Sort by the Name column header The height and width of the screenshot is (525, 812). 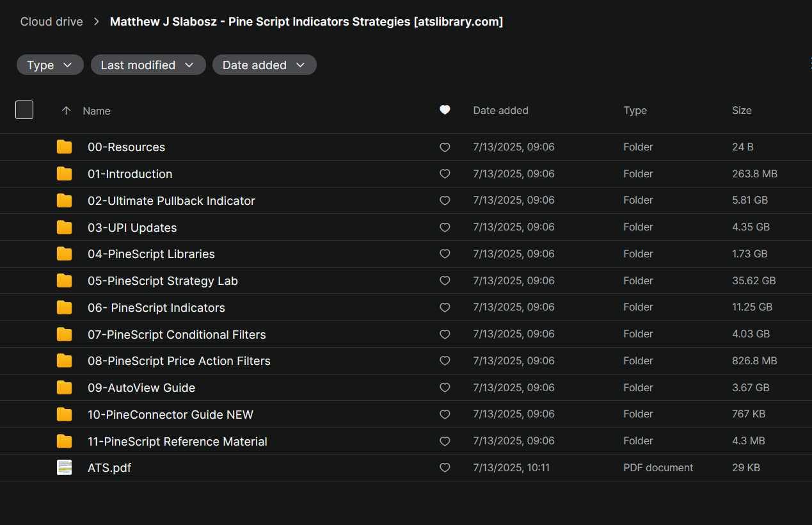pos(97,111)
